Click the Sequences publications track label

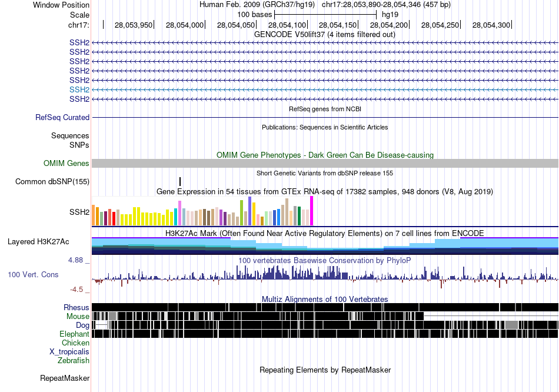(70, 136)
